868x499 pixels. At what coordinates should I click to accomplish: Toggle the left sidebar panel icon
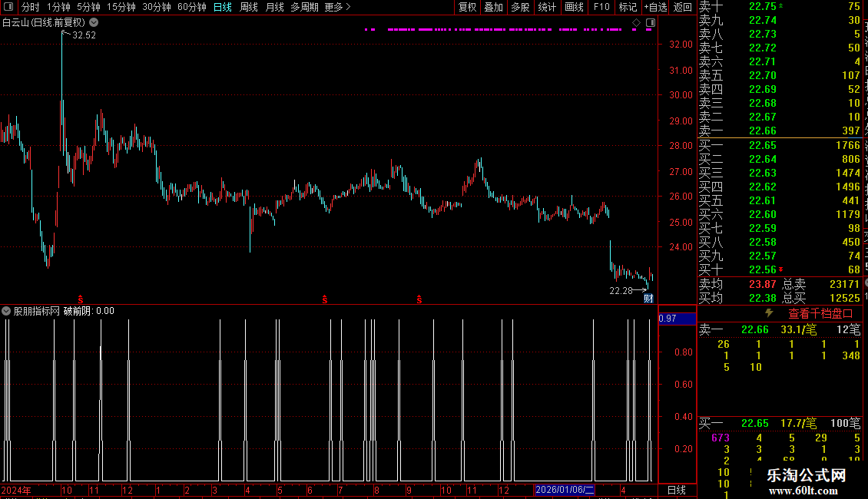pyautogui.click(x=8, y=7)
